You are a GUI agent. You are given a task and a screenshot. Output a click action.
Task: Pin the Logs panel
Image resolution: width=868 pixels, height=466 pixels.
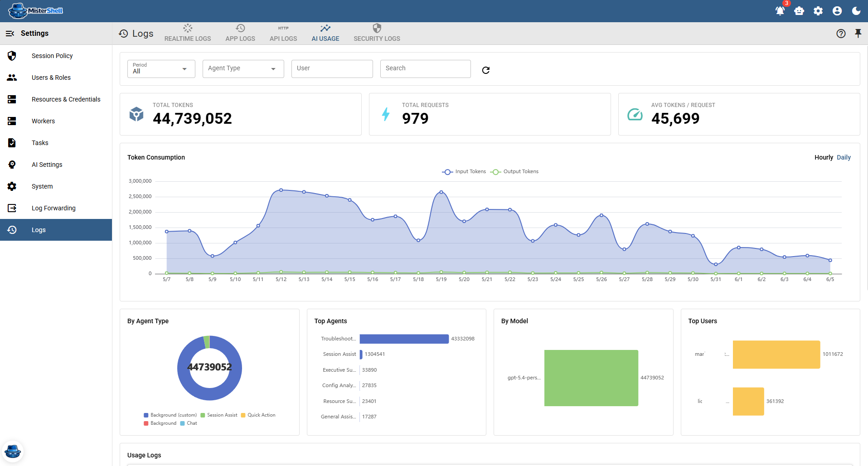coord(858,33)
